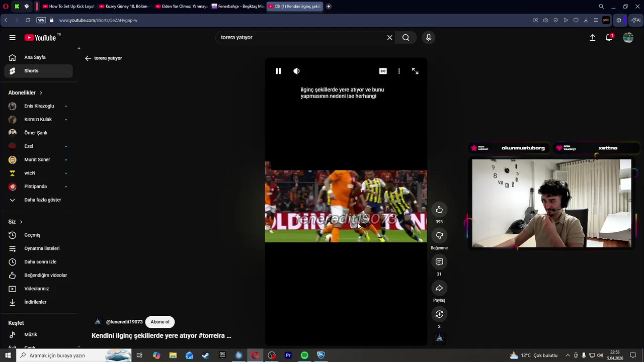Open Premiere Pro from the taskbar
This screenshot has width=644, height=362.
coord(288,355)
